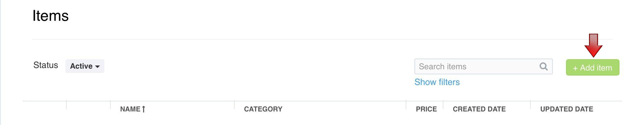This screenshot has width=644, height=125.
Task: Click the Search items placeholder text
Action: 442,66
